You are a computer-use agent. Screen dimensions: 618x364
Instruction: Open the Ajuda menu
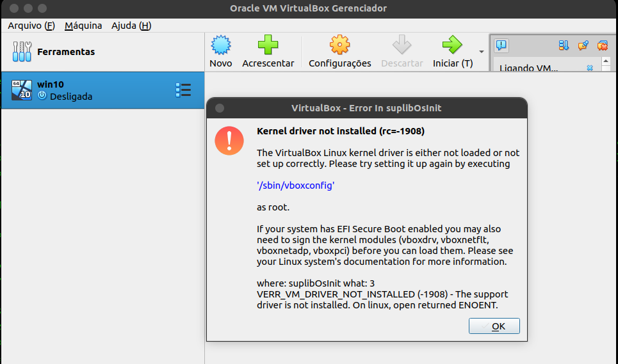click(x=131, y=26)
